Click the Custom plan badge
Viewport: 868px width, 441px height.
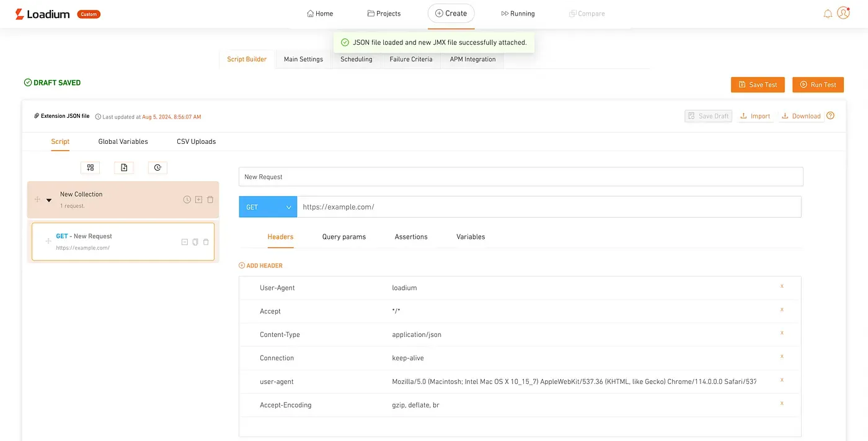coord(89,14)
